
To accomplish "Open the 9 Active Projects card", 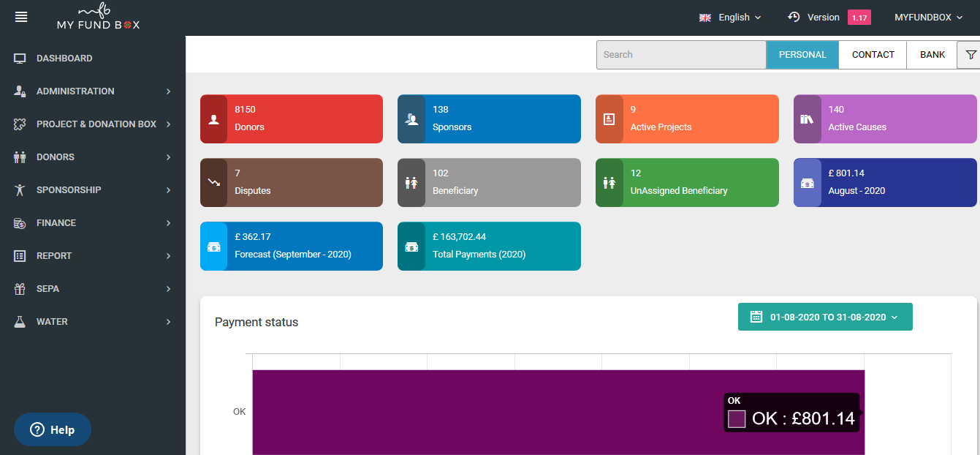I will 687,119.
